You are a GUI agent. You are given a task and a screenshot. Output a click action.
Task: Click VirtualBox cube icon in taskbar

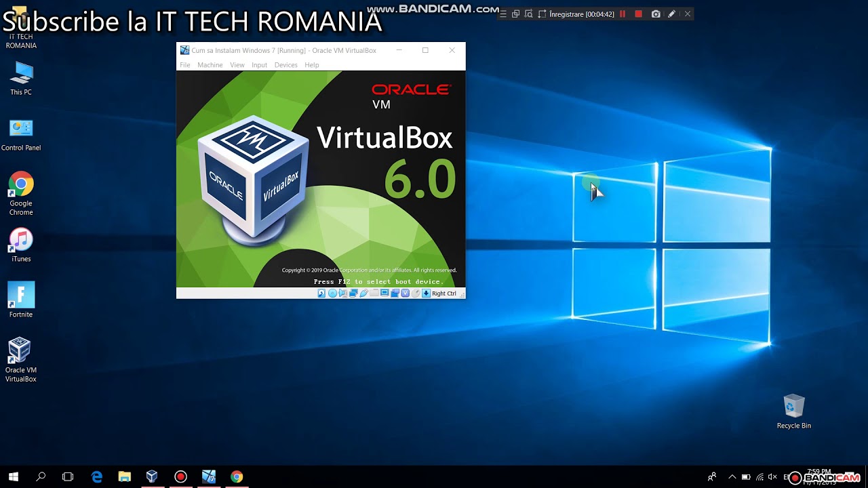(x=152, y=476)
